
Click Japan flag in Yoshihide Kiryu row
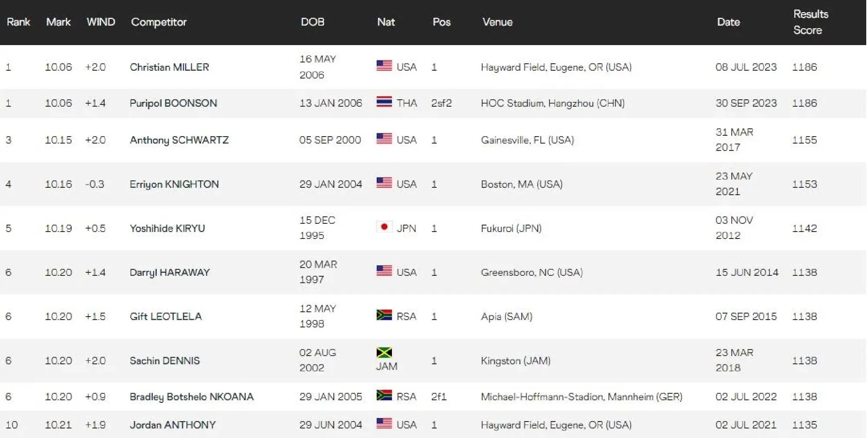pyautogui.click(x=384, y=227)
